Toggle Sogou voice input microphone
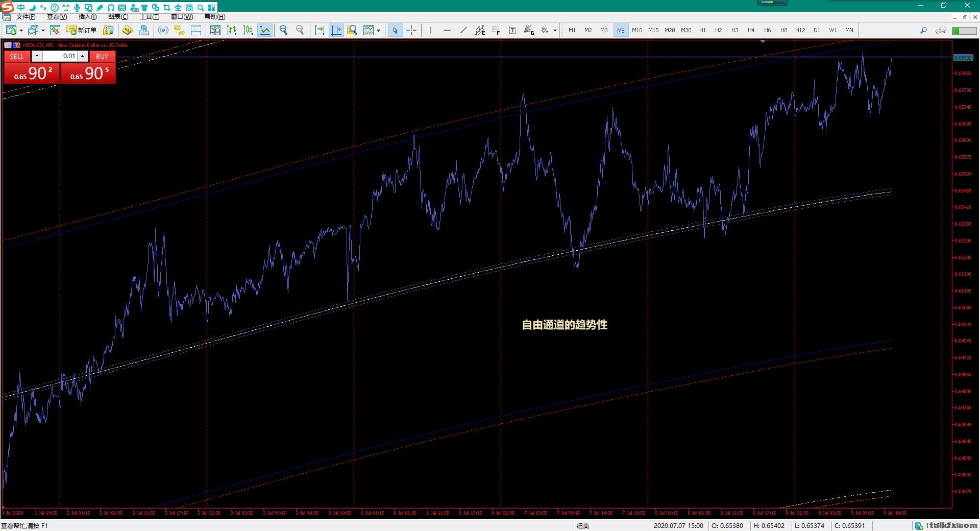The width and height of the screenshot is (980, 531). coord(77,8)
